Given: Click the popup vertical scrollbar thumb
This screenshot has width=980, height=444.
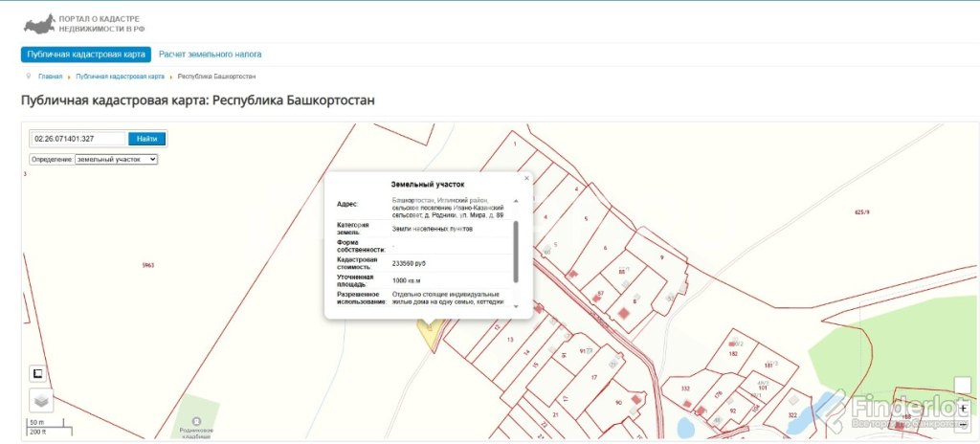Looking at the screenshot, I should tap(517, 249).
